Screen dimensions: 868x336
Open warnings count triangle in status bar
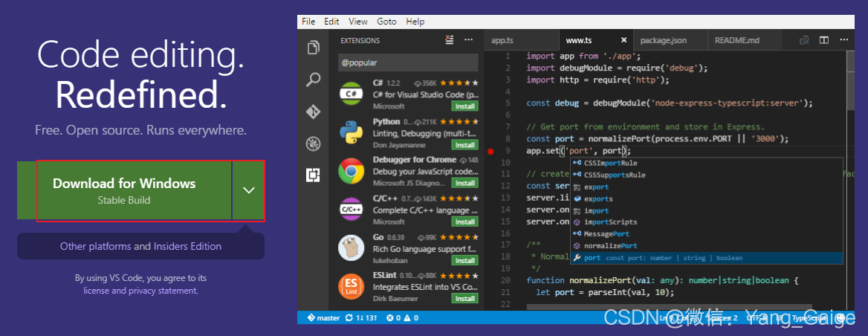[x=411, y=317]
